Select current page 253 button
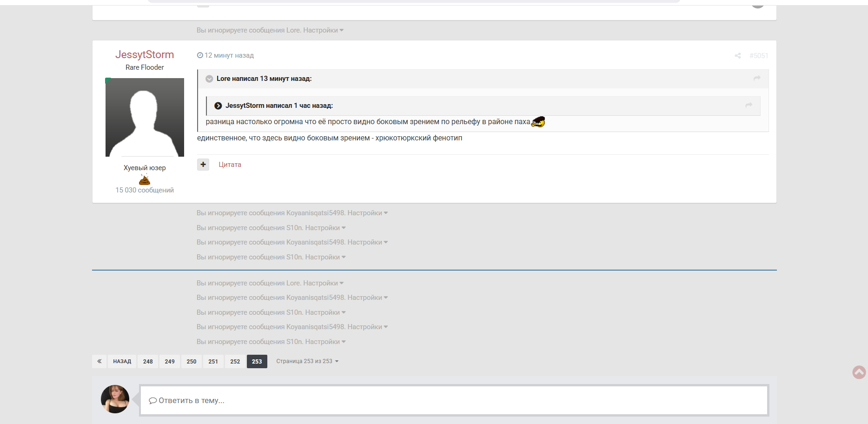 click(257, 361)
